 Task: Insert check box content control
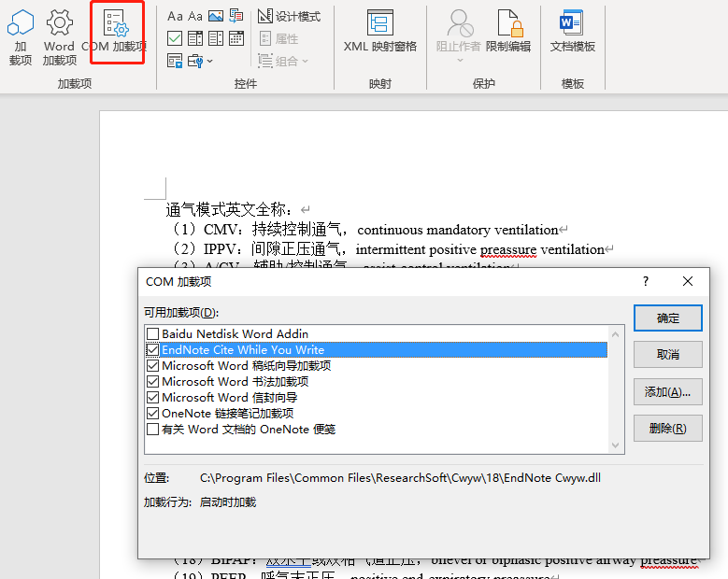click(175, 38)
